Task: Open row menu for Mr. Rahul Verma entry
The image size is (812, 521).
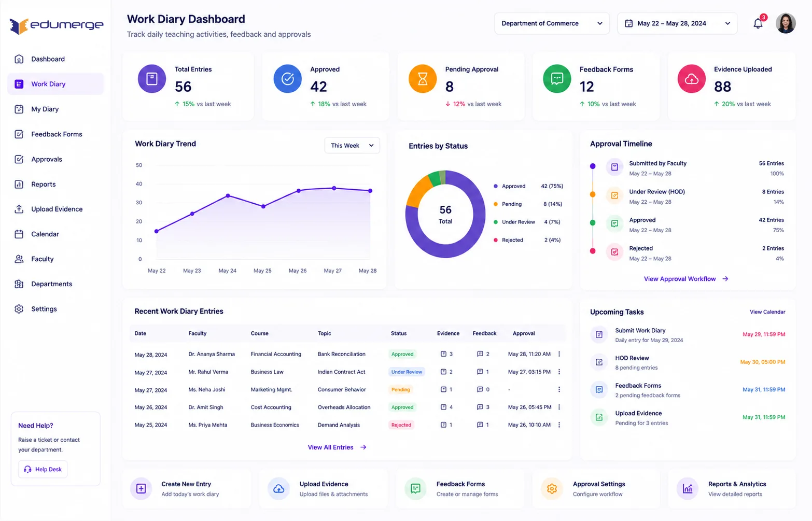Action: click(x=559, y=372)
